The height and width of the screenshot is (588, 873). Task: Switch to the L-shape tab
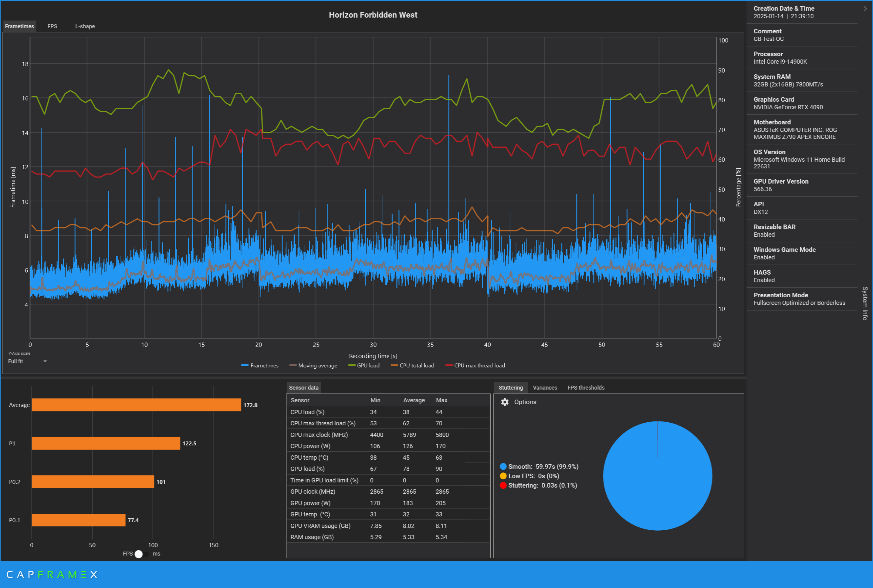[x=85, y=26]
